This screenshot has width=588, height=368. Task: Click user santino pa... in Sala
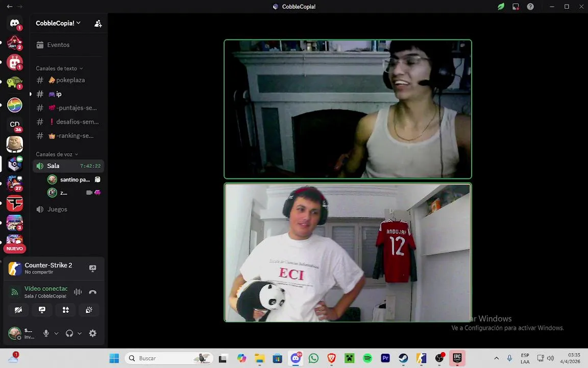point(74,179)
